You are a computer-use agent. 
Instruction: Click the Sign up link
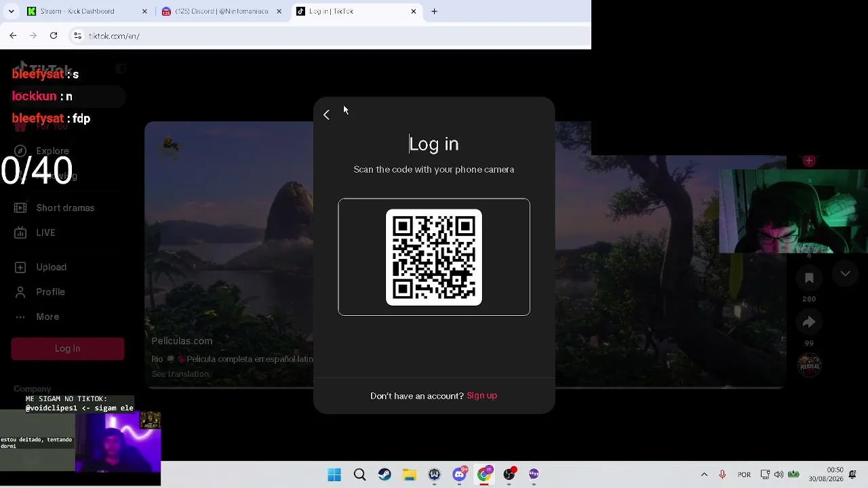click(x=481, y=396)
